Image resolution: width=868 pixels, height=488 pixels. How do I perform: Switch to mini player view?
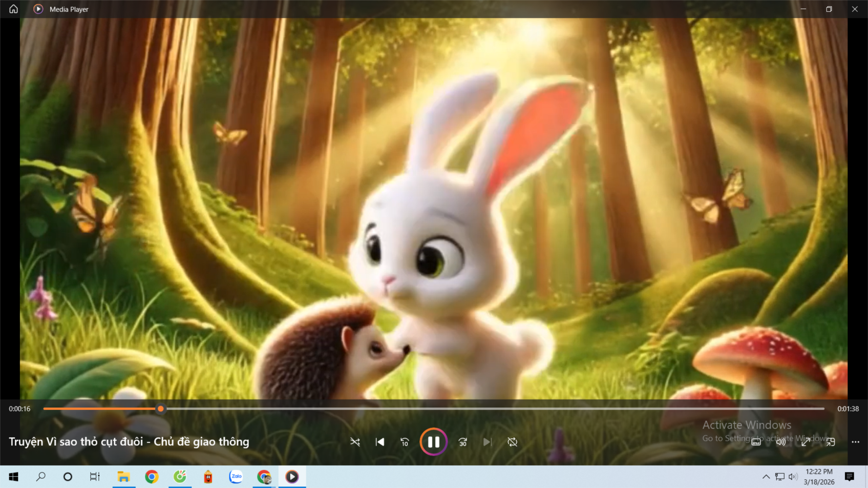coord(830,442)
